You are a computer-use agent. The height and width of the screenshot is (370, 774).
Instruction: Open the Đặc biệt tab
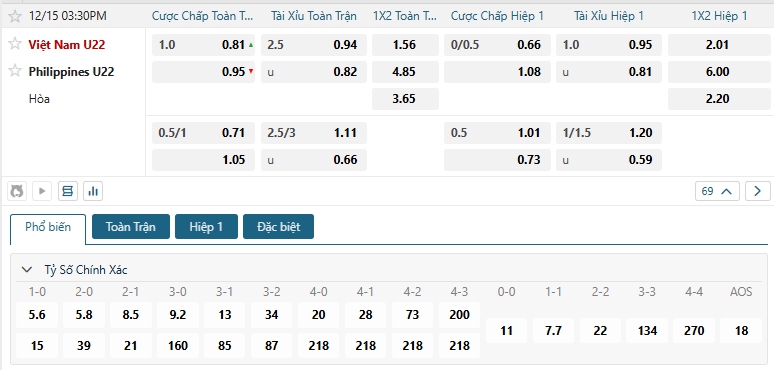(x=278, y=227)
